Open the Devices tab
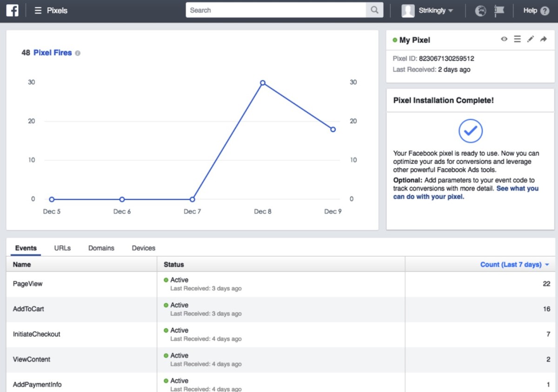Screen dimensions: 558x392 [x=143, y=248]
